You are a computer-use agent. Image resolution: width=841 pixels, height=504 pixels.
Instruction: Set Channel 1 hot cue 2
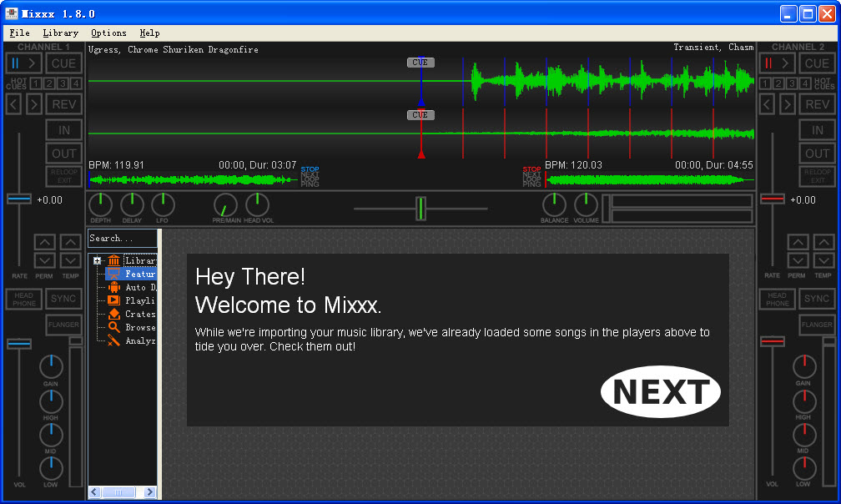pyautogui.click(x=49, y=83)
